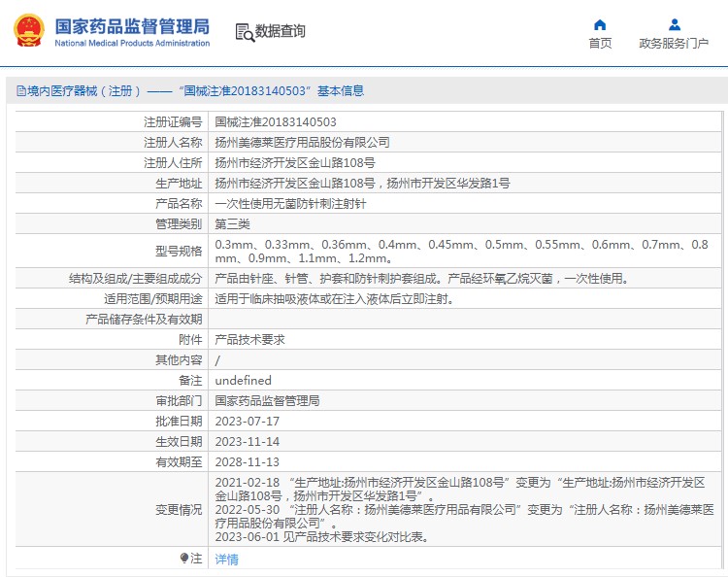Select the 2023-06-01 change record line
The image size is (728, 577).
click(x=321, y=537)
